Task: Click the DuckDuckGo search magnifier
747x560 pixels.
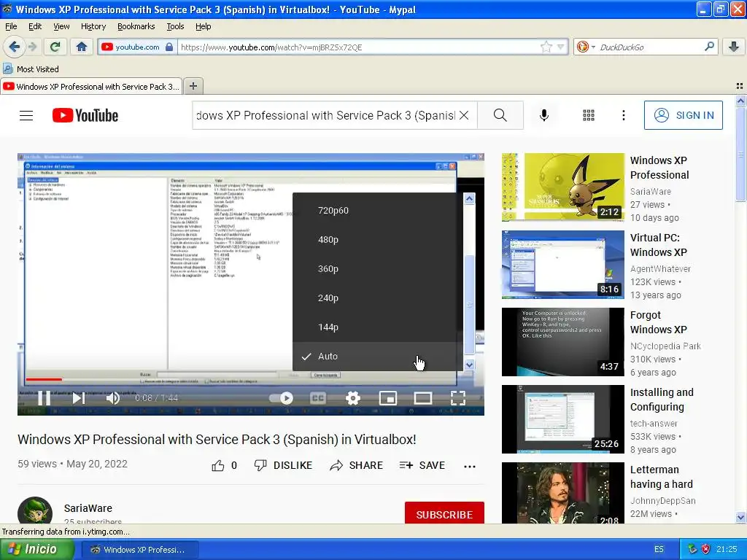Action: coord(709,47)
